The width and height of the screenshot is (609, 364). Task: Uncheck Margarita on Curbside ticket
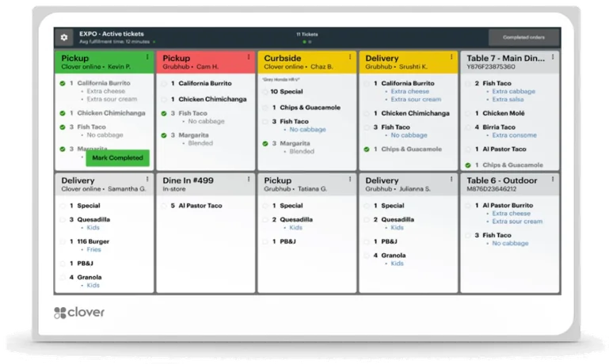click(x=265, y=143)
